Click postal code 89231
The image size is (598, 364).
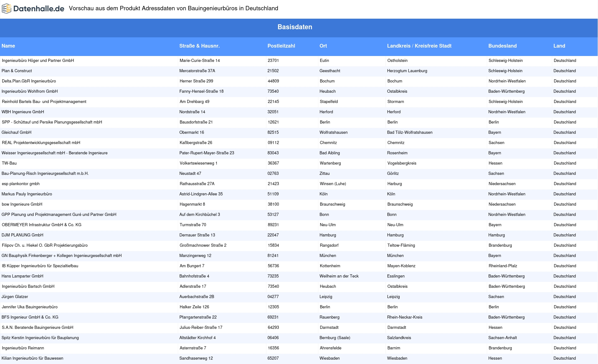pyautogui.click(x=273, y=225)
